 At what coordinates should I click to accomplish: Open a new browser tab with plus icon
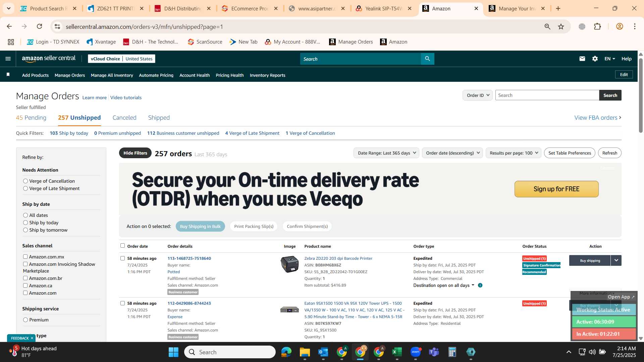(558, 9)
